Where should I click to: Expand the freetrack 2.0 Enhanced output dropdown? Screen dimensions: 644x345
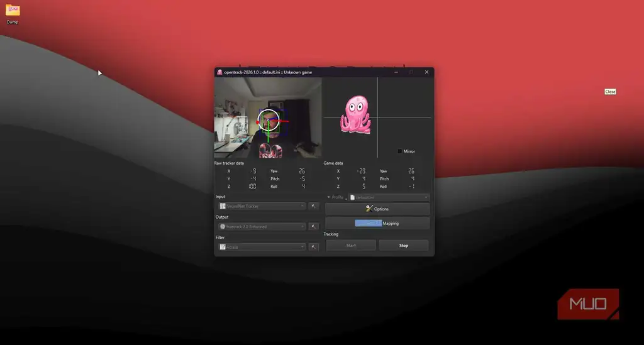point(262,226)
